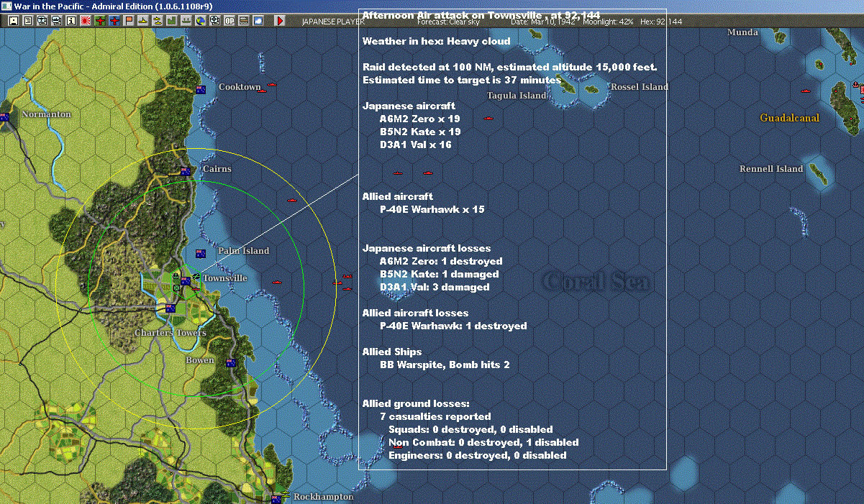Click the ships group toolbar icon
Image resolution: width=864 pixels, height=504 pixels.
pyautogui.click(x=158, y=21)
